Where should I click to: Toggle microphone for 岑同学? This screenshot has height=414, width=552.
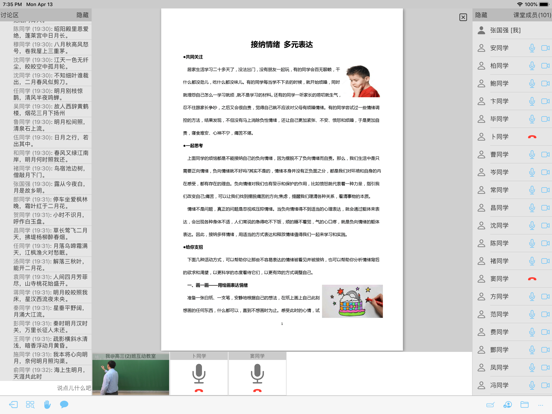coord(532,172)
